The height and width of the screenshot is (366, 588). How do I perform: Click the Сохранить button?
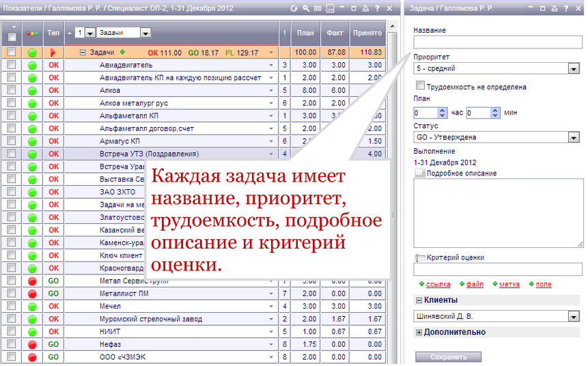pyautogui.click(x=449, y=357)
